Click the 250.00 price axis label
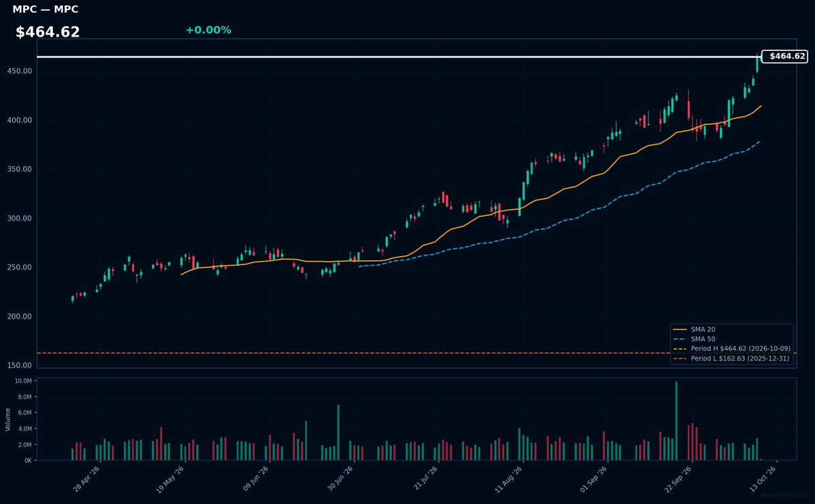 pyautogui.click(x=20, y=267)
